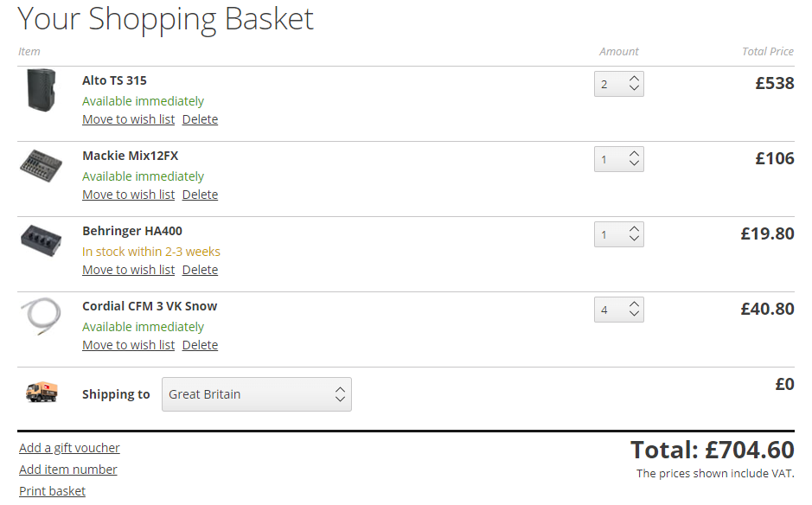Click the Print basket link
812x505 pixels.
coord(52,491)
